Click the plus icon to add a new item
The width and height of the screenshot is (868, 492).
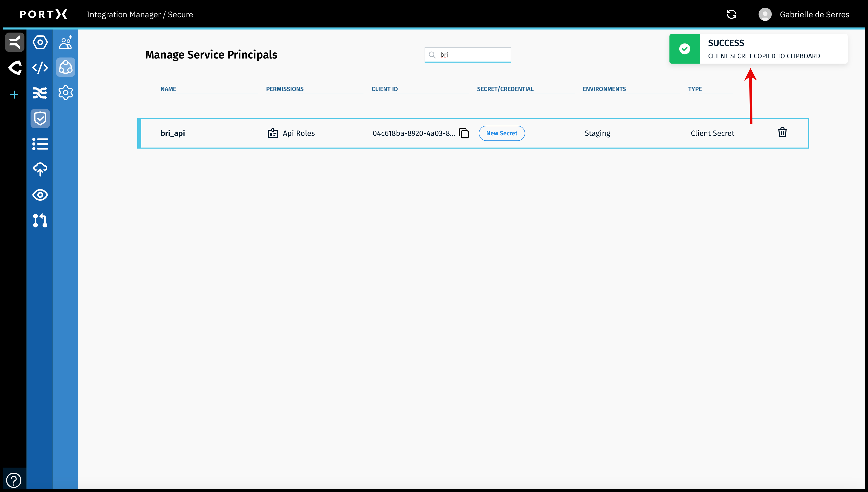(14, 95)
